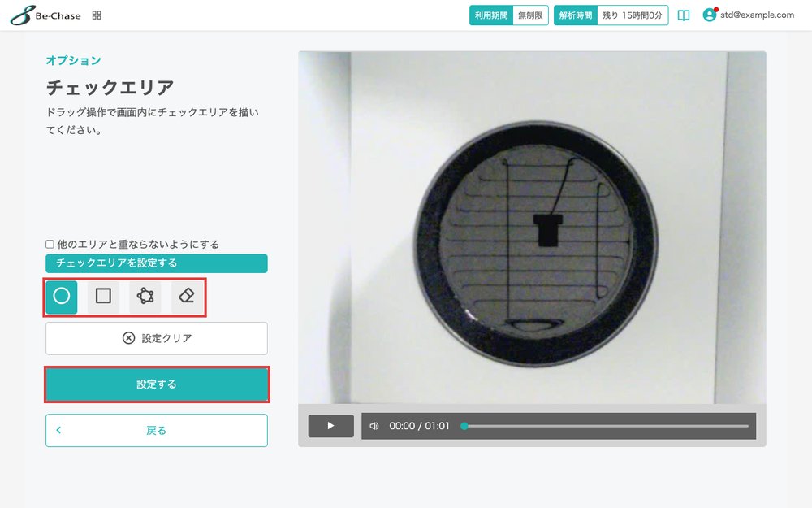812x508 pixels.
Task: Click the video preview frame
Action: 532,228
